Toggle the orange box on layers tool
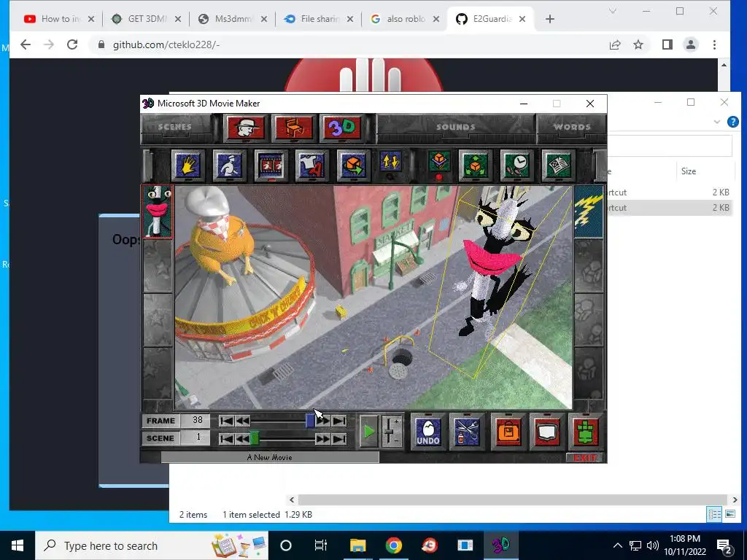Image resolution: width=747 pixels, height=560 pixels. tap(438, 162)
